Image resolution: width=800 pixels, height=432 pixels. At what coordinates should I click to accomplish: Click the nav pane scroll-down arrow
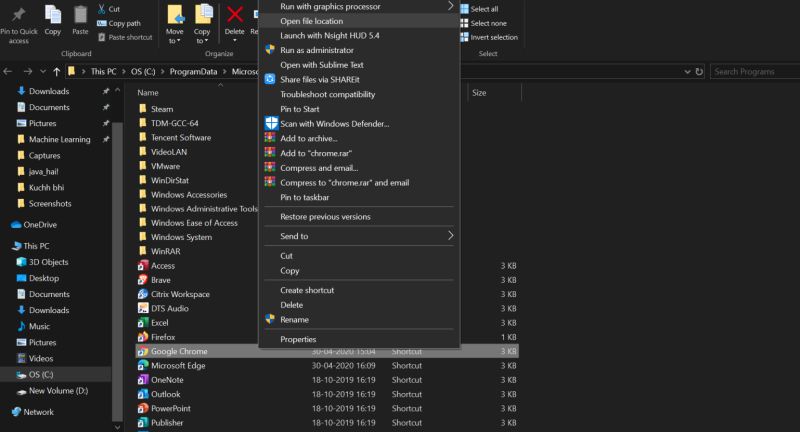pyautogui.click(x=117, y=427)
